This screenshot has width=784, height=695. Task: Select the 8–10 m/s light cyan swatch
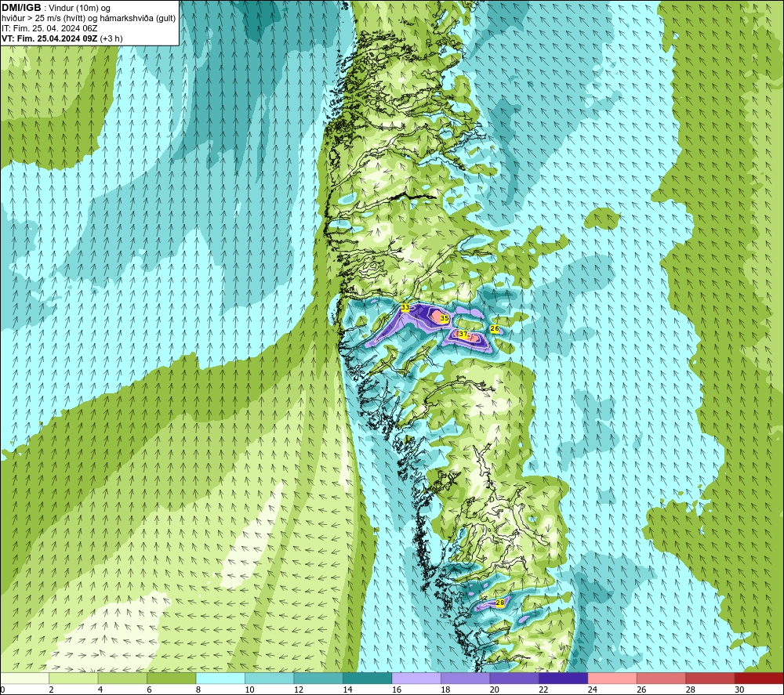click(x=220, y=678)
